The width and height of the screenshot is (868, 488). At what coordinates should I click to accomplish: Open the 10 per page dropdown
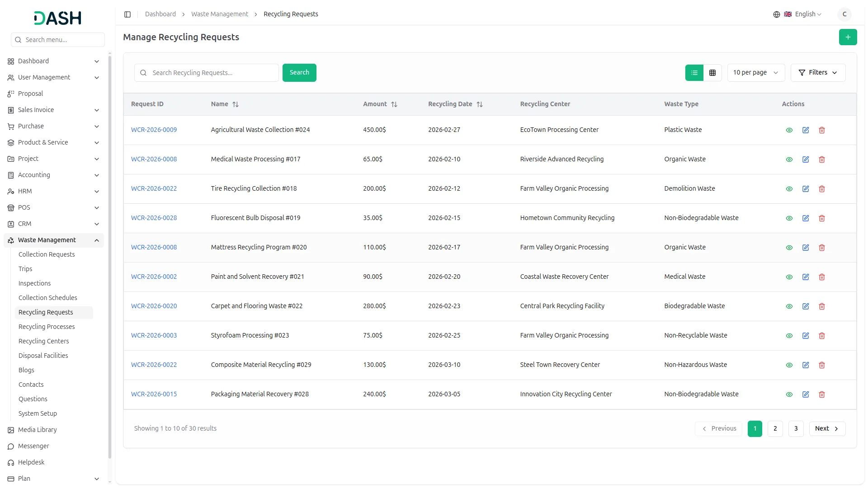[755, 73]
